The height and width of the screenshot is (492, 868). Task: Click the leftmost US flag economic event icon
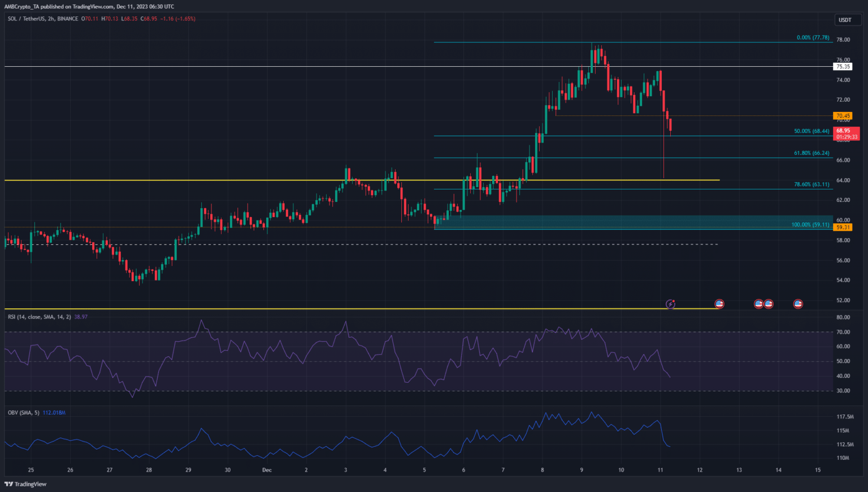(719, 304)
